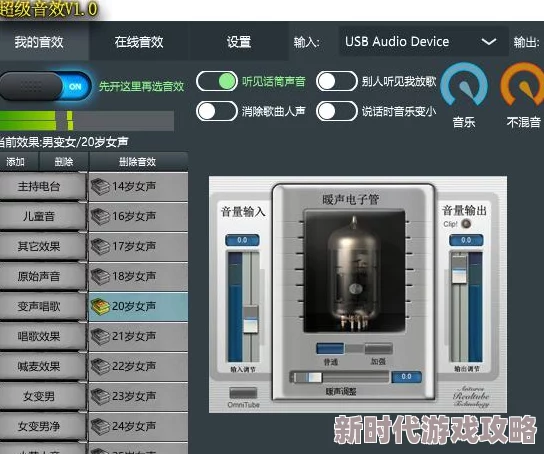The width and height of the screenshot is (544, 454).
Task: Choose the 23岁女声 effect text
Action: pos(134,396)
